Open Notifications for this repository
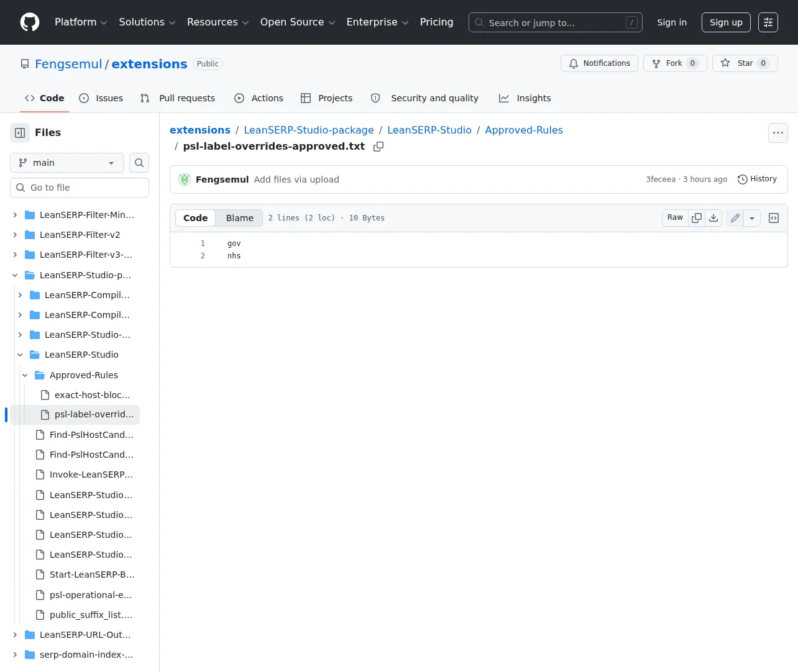 pyautogui.click(x=599, y=63)
